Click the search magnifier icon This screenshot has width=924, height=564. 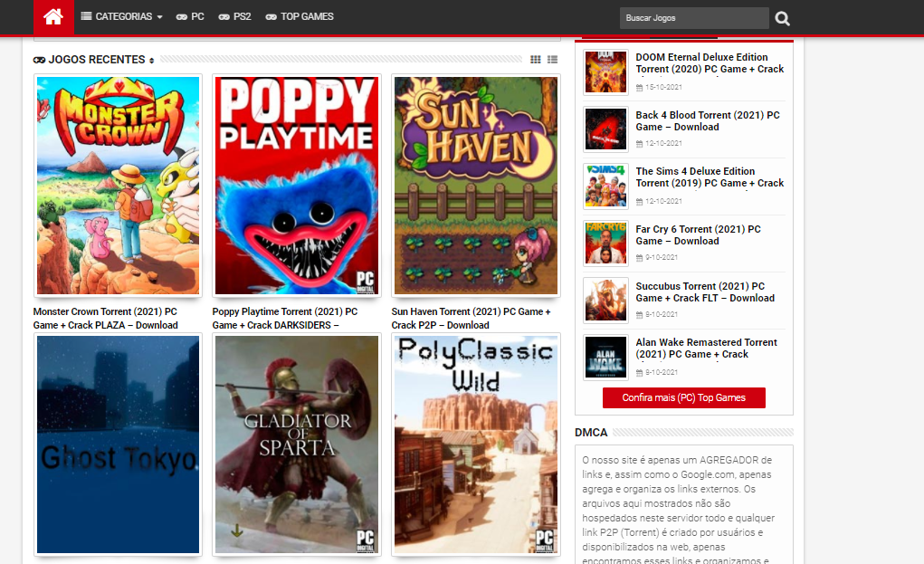pos(782,18)
